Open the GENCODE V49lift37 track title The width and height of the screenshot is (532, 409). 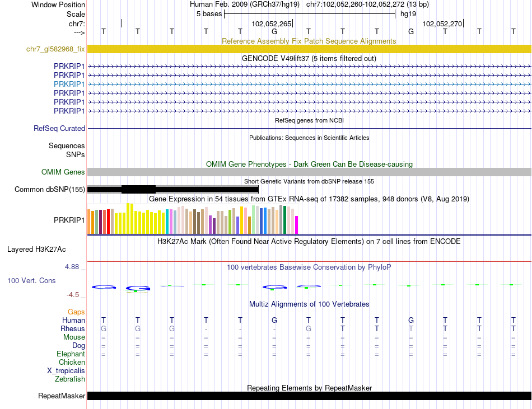click(x=309, y=58)
